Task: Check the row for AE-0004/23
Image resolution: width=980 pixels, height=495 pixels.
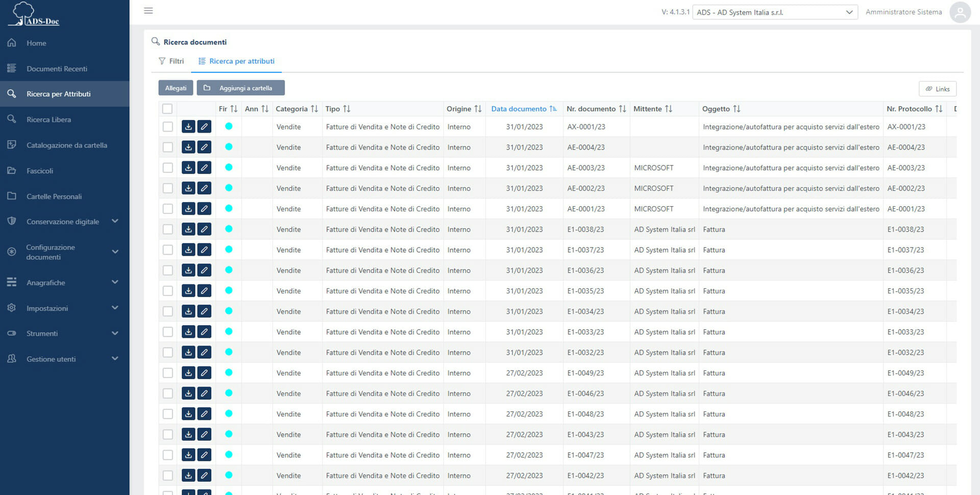Action: [167, 147]
